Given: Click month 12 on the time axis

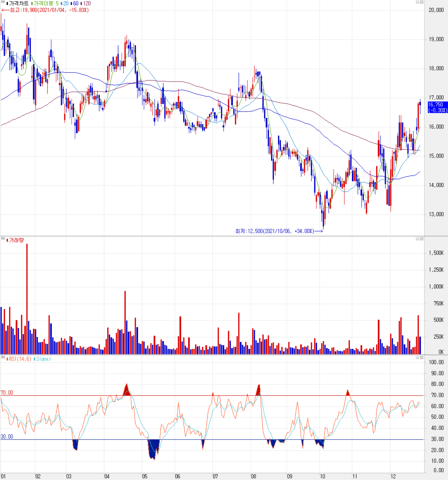Looking at the screenshot, I should [x=393, y=476].
